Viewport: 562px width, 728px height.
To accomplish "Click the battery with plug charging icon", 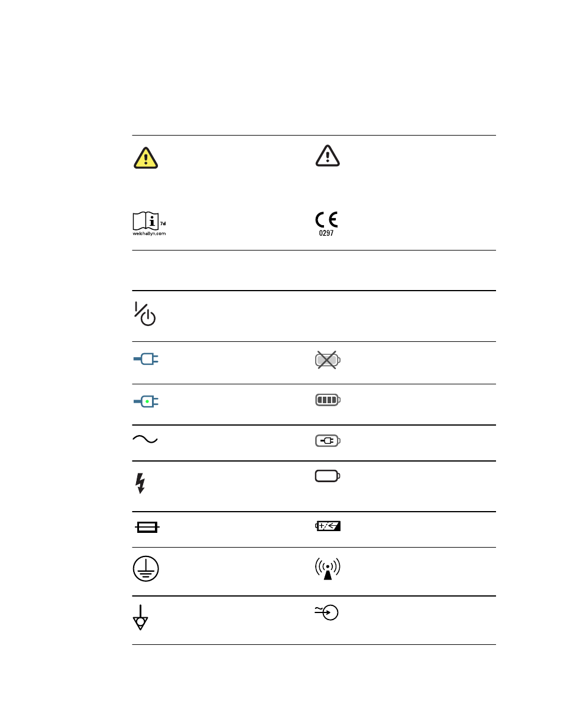I will (328, 440).
